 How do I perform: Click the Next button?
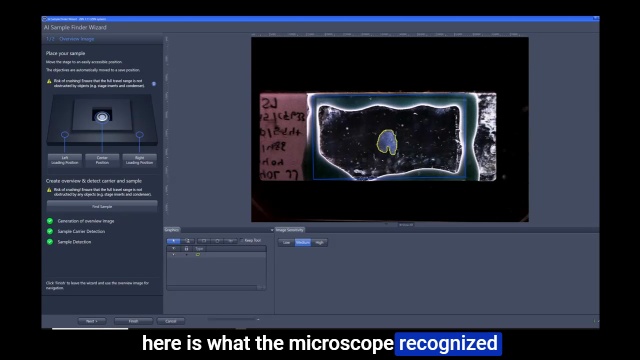point(92,321)
